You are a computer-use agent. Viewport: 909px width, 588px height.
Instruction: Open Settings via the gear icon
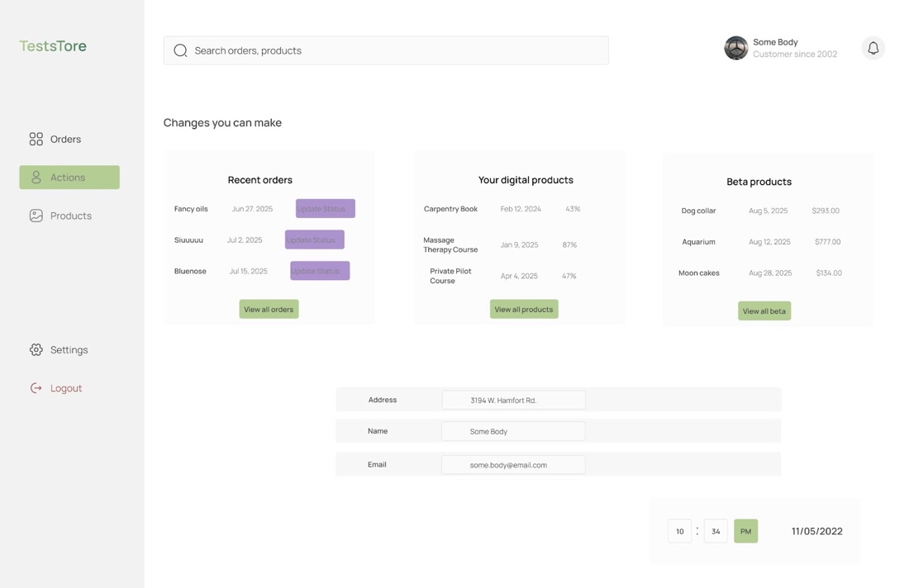[36, 349]
